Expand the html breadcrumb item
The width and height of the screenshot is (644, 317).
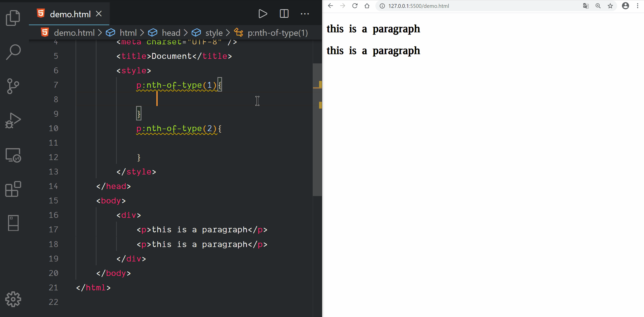[128, 33]
